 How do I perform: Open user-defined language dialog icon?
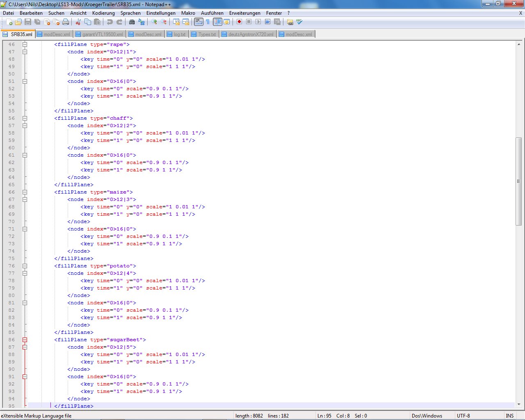click(x=226, y=22)
